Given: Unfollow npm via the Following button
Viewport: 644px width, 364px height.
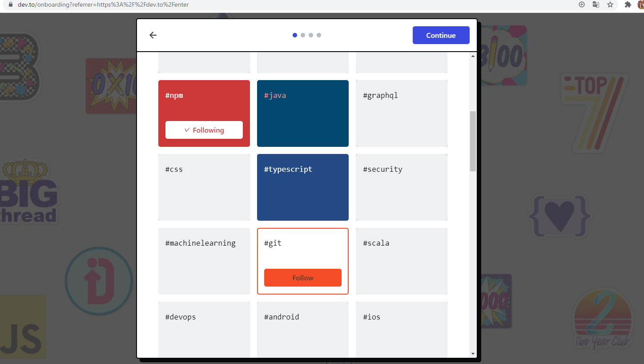Looking at the screenshot, I should tap(204, 130).
